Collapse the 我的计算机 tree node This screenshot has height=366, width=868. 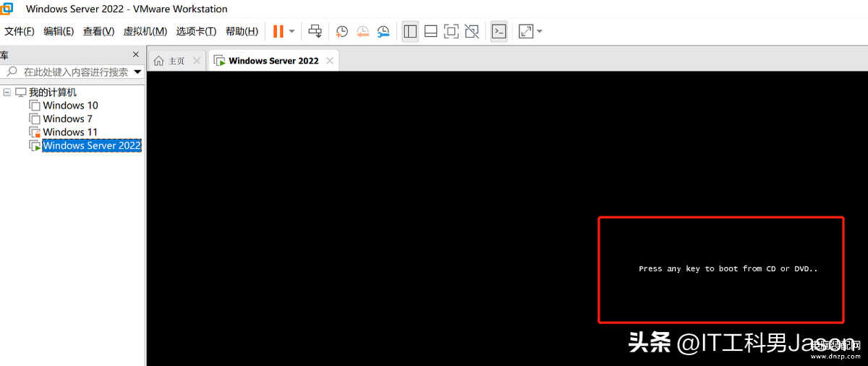point(7,93)
